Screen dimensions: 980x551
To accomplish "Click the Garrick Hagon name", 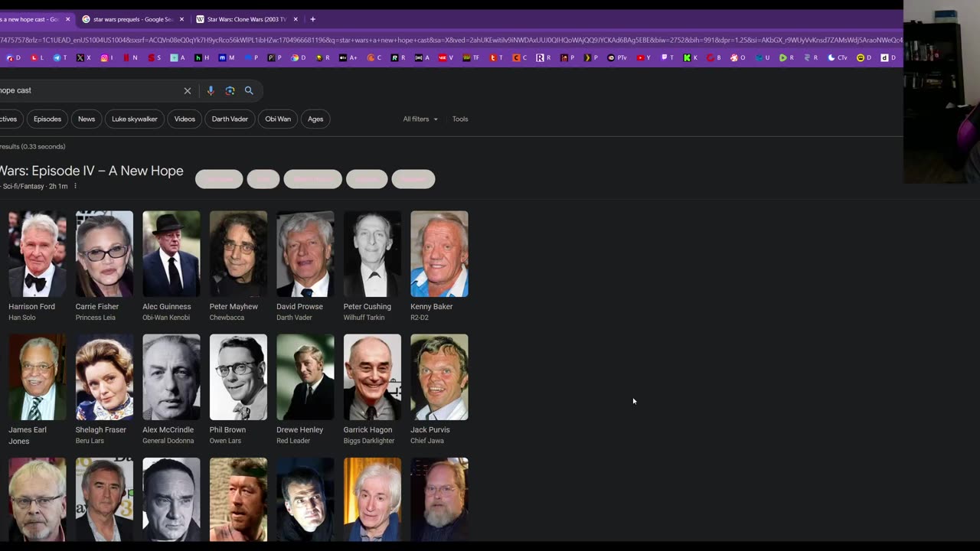I will pos(369,430).
